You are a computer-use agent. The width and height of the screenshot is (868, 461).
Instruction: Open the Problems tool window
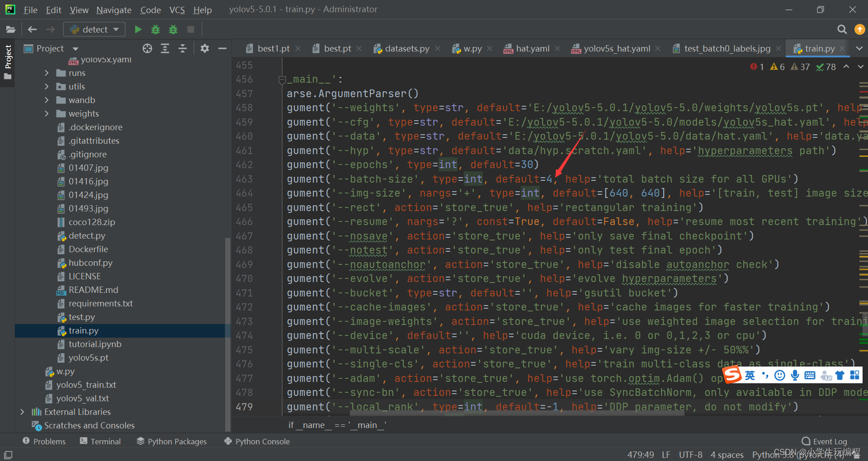click(x=44, y=441)
